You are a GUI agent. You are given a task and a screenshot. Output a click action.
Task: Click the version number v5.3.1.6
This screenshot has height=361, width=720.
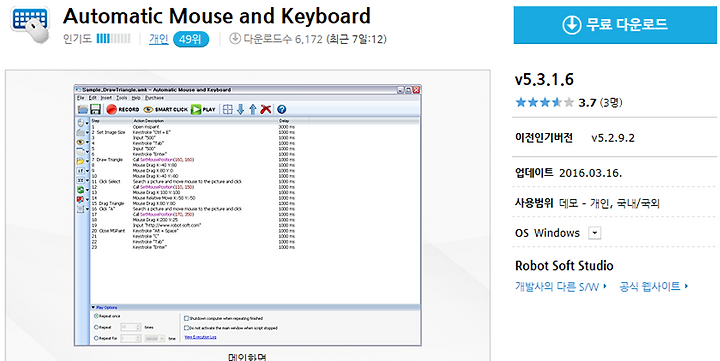544,79
